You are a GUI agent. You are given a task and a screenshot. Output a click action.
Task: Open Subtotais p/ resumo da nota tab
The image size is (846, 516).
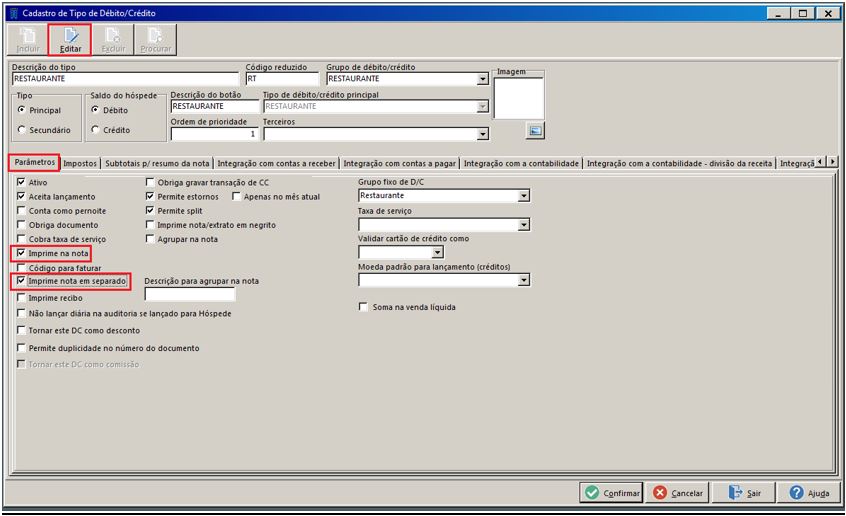click(157, 163)
